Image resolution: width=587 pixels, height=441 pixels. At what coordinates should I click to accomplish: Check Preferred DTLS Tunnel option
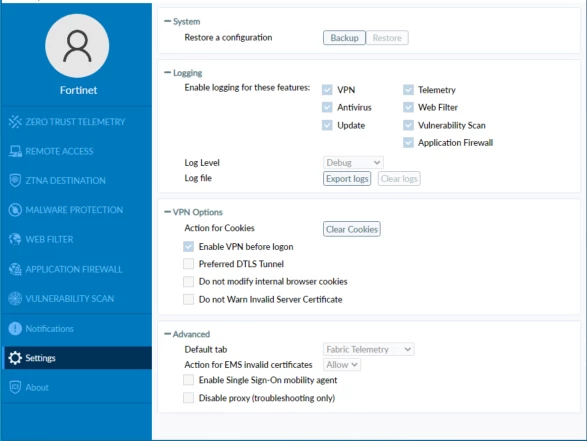pyautogui.click(x=188, y=264)
